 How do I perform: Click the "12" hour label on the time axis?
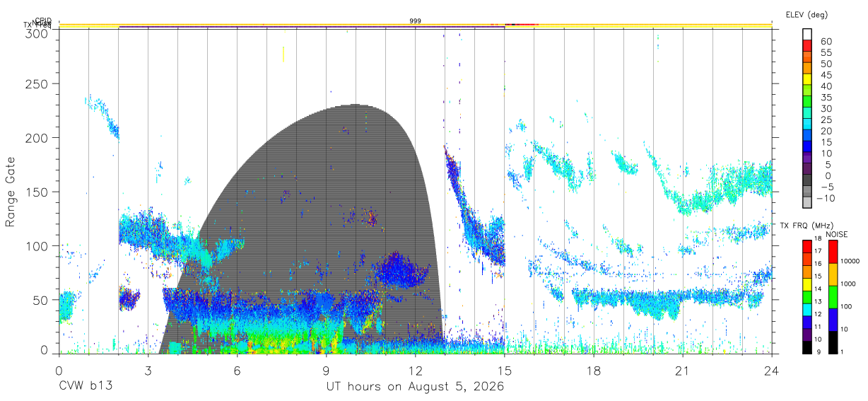coord(416,371)
